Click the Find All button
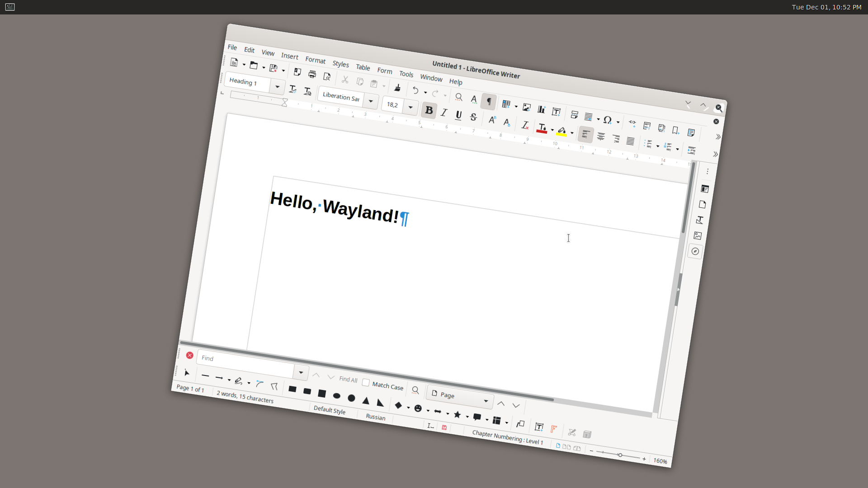 [348, 380]
